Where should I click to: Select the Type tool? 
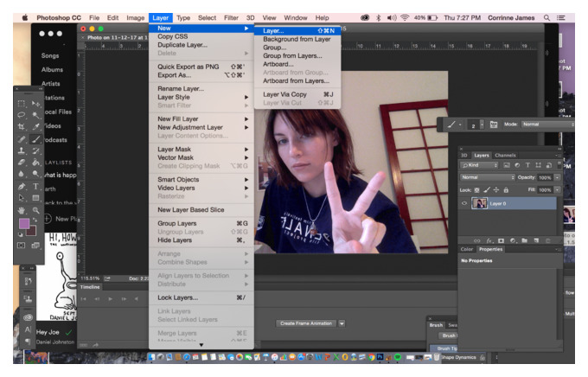click(36, 186)
